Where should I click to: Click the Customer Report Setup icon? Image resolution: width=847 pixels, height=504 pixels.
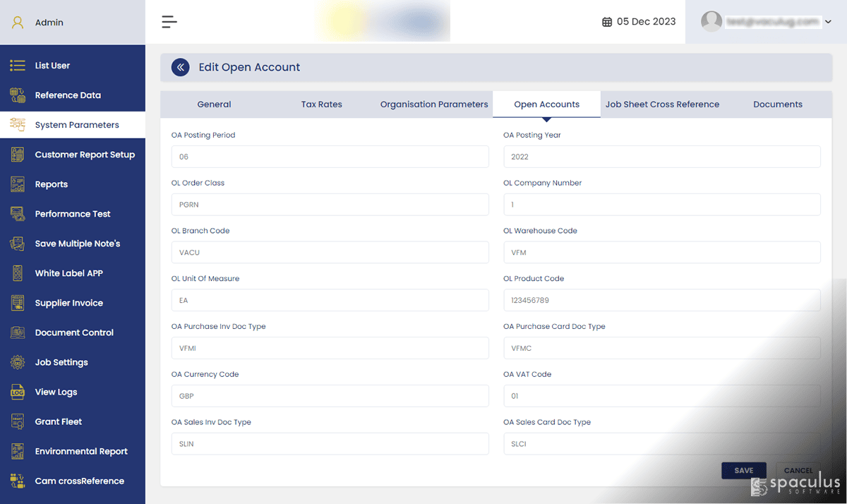click(x=18, y=155)
